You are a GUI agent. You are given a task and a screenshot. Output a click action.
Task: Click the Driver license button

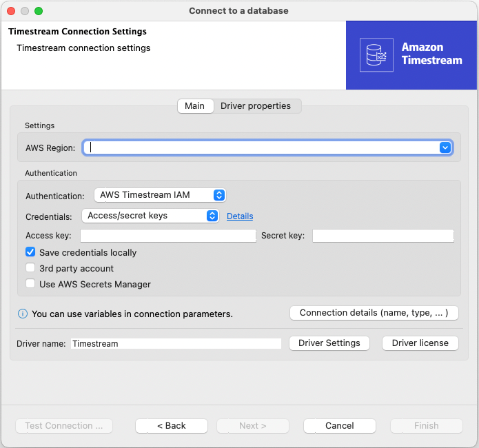click(x=420, y=343)
